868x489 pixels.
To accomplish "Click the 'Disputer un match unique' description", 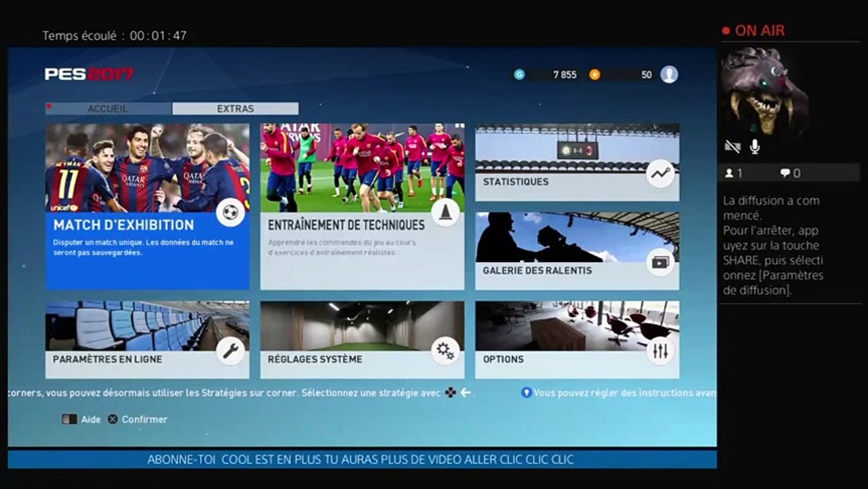I will (143, 247).
